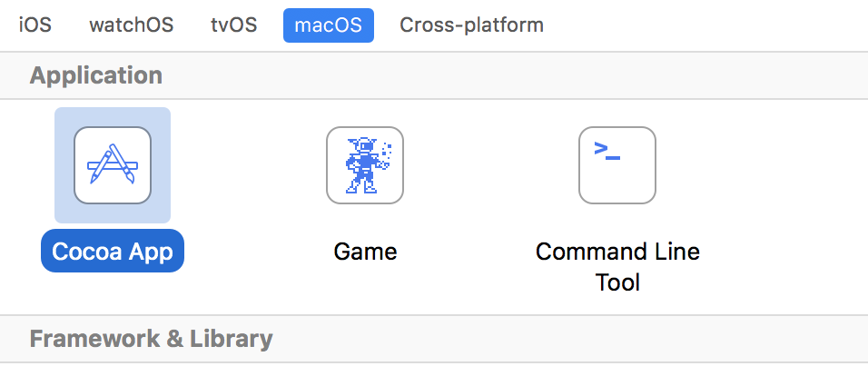
Task: Click the rounded border of Command Line icon
Action: point(580,165)
